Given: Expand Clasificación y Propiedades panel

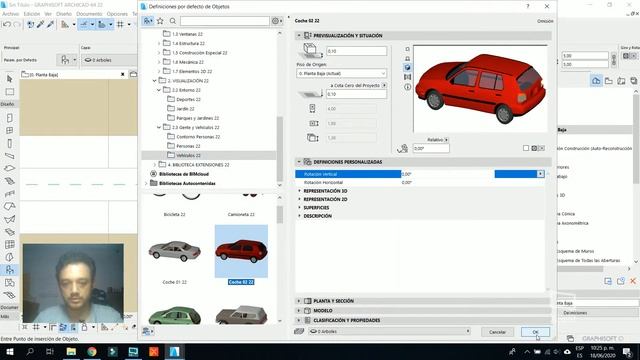Looking at the screenshot, I should tap(299, 320).
